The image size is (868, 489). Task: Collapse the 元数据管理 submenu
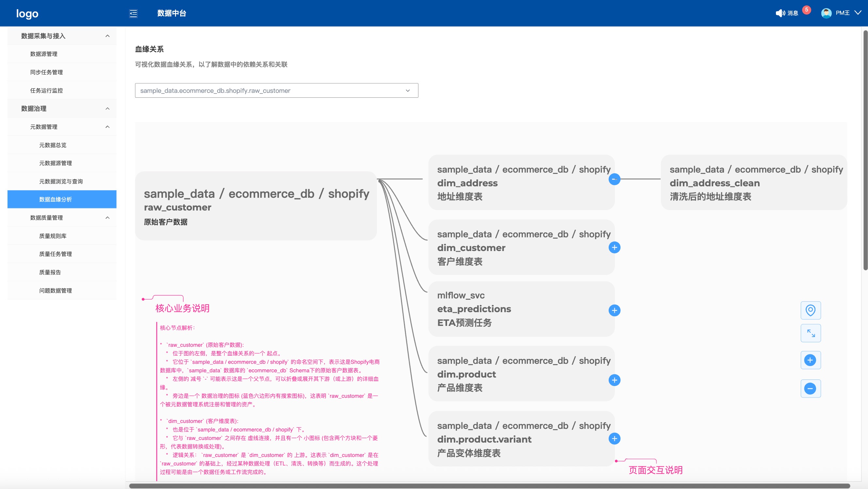[62, 127]
